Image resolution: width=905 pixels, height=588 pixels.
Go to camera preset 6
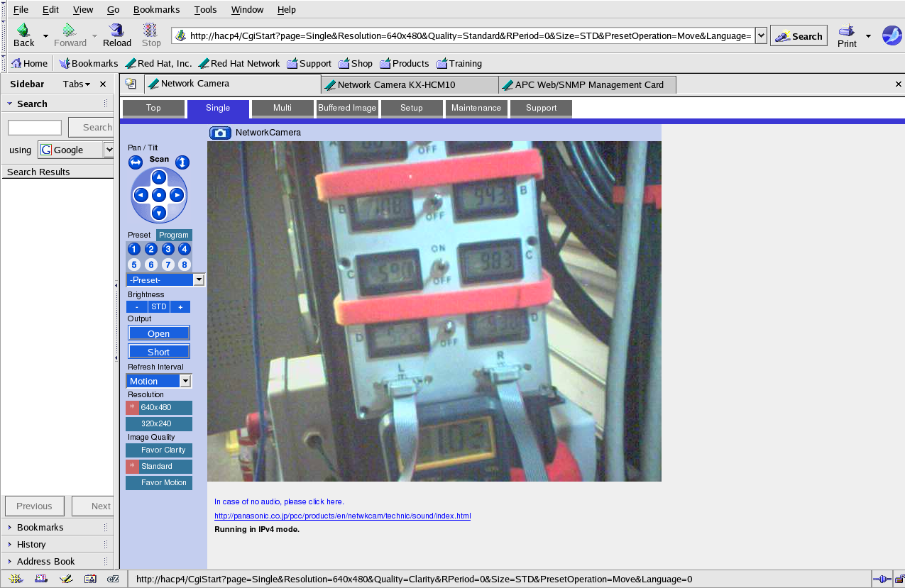[x=151, y=265]
